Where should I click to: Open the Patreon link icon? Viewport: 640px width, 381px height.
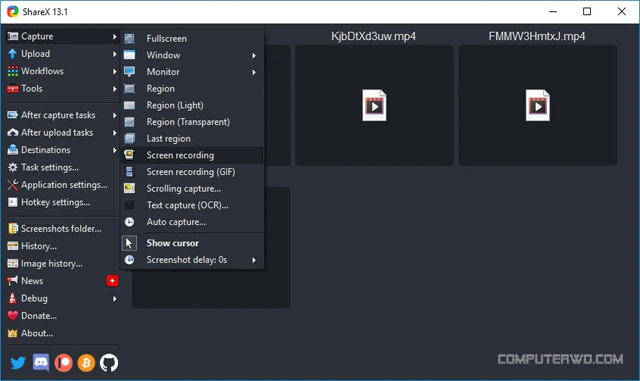tap(63, 363)
